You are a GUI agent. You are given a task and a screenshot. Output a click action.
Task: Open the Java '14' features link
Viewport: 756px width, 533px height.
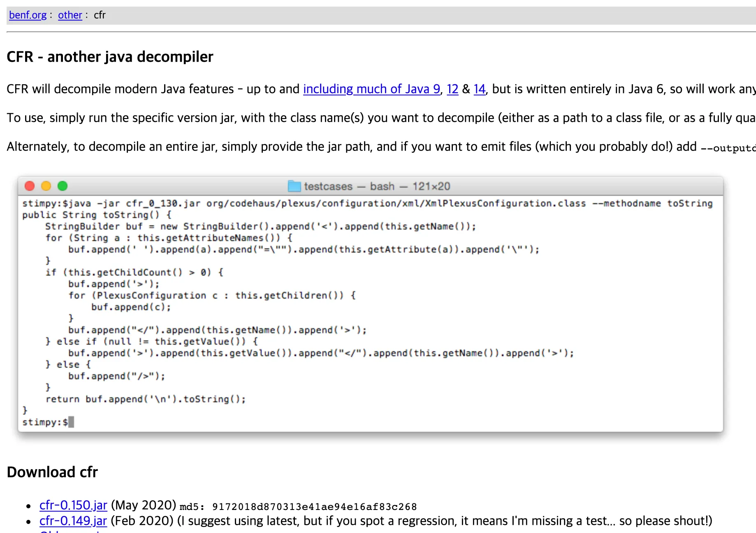(x=480, y=89)
